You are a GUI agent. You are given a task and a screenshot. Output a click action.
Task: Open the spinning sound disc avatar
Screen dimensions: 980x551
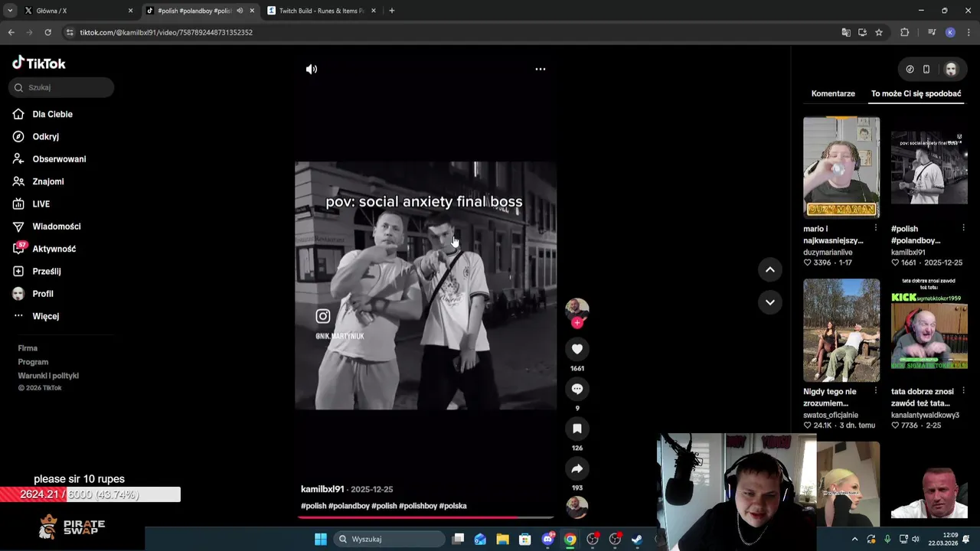(x=577, y=507)
